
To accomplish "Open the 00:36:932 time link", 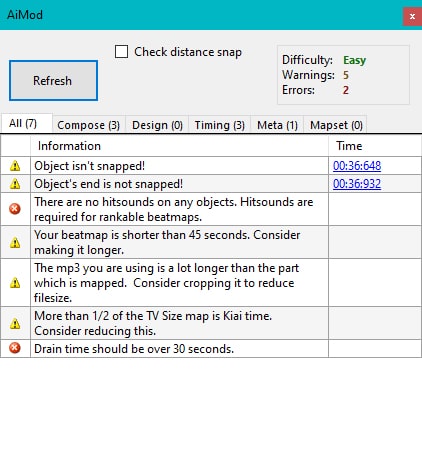I will 357,184.
